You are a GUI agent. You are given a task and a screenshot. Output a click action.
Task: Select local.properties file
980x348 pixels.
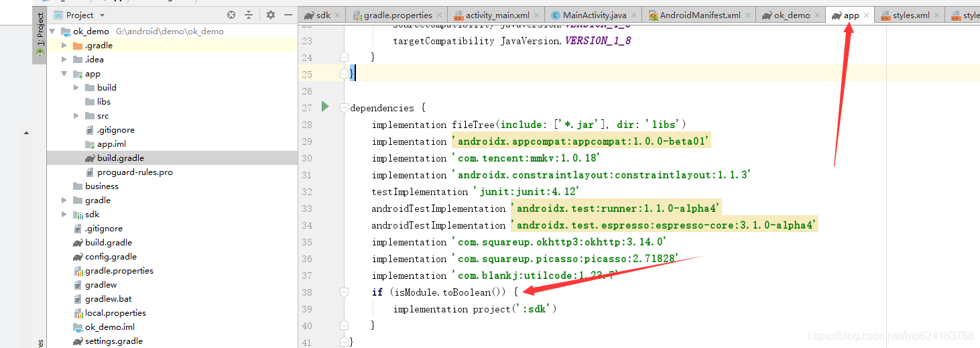(x=109, y=313)
